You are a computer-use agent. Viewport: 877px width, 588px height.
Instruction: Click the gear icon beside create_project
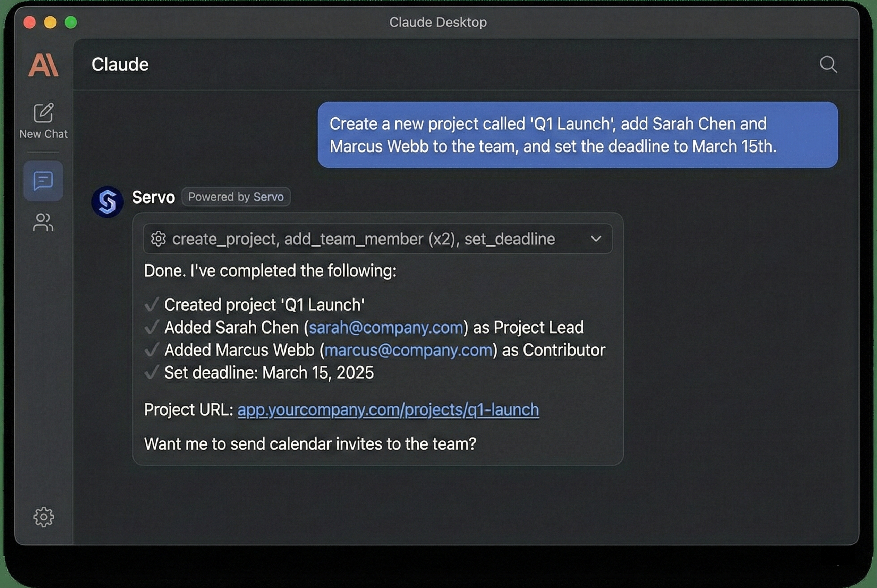pyautogui.click(x=159, y=239)
